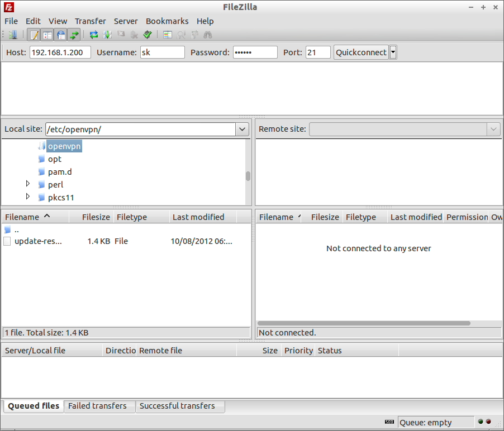This screenshot has height=431, width=504.
Task: Click the Queue: empty status field
Action: pos(436,422)
